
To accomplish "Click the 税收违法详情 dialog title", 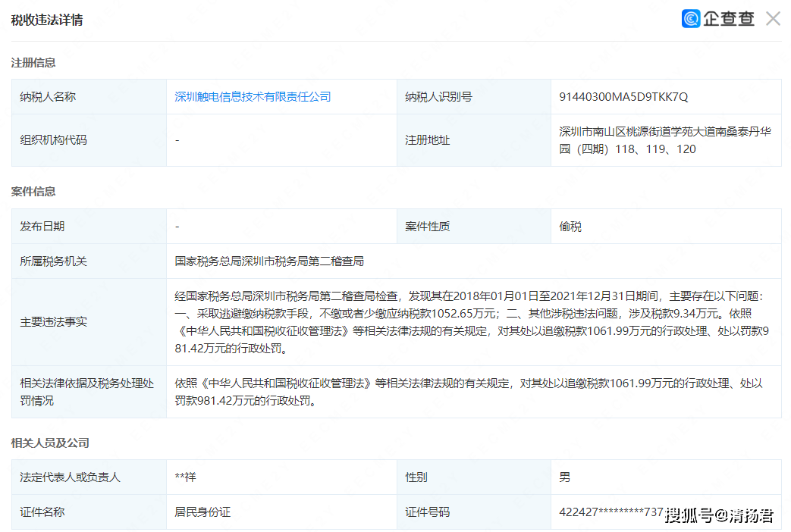I will (x=47, y=20).
